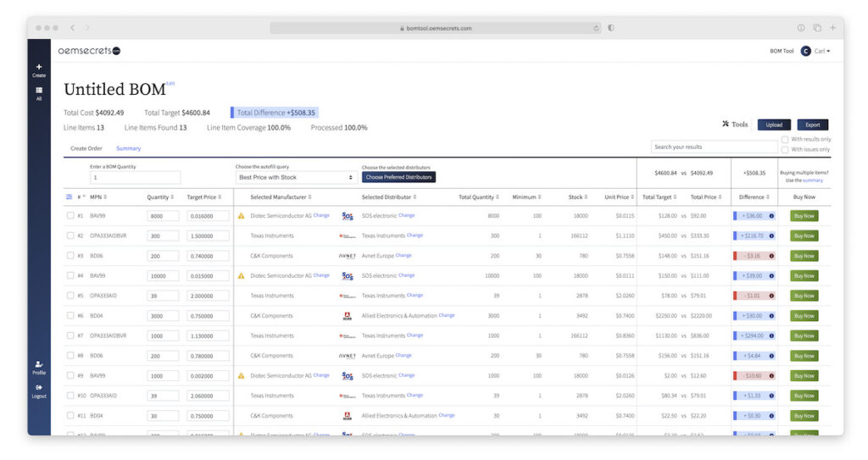Viewport: 868px width, 460px height.
Task: Click the warning icon on row #1
Action: point(242,216)
